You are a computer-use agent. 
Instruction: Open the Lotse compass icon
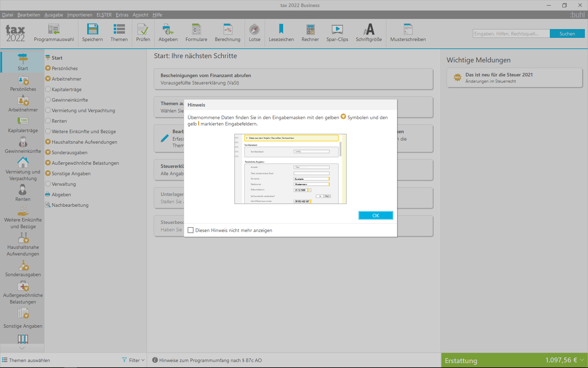[x=254, y=29]
